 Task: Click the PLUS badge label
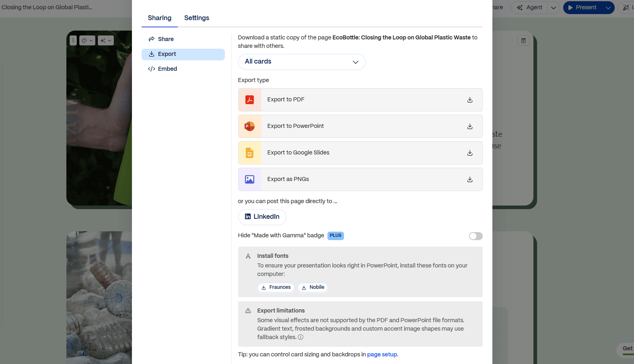[336, 236]
